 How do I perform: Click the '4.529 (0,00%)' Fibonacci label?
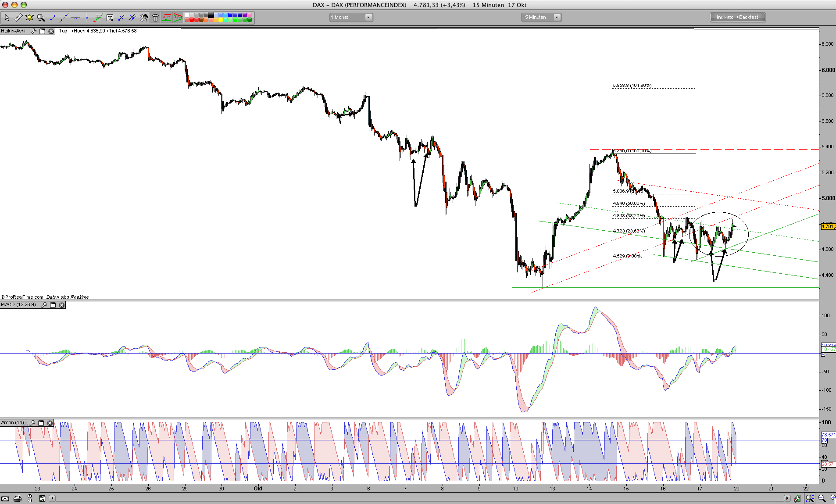628,256
